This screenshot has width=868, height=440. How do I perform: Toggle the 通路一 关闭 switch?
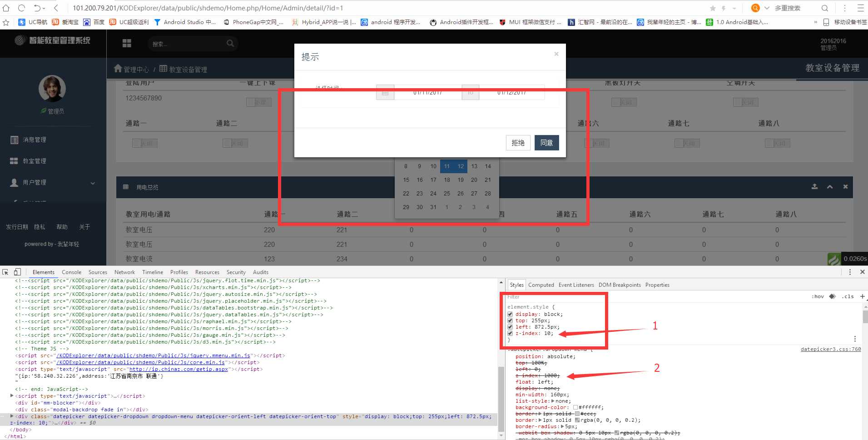click(x=145, y=143)
